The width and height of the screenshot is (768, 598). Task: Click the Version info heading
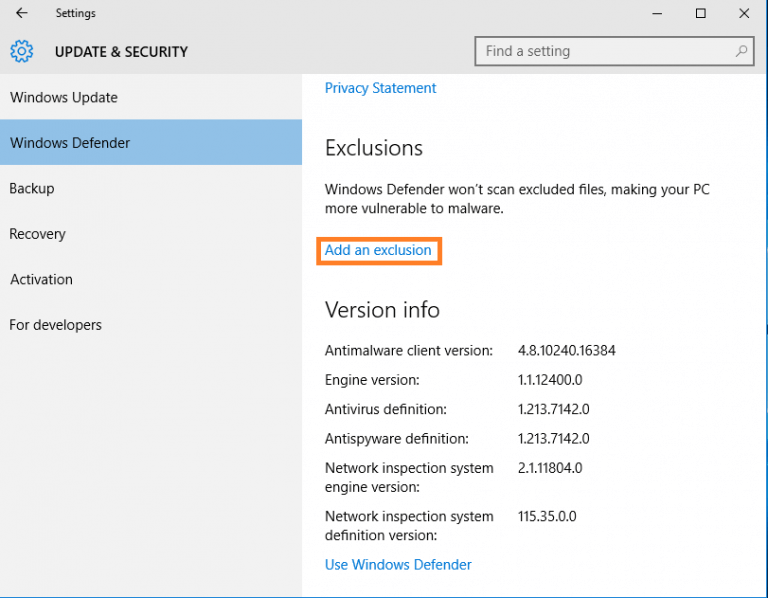point(382,310)
